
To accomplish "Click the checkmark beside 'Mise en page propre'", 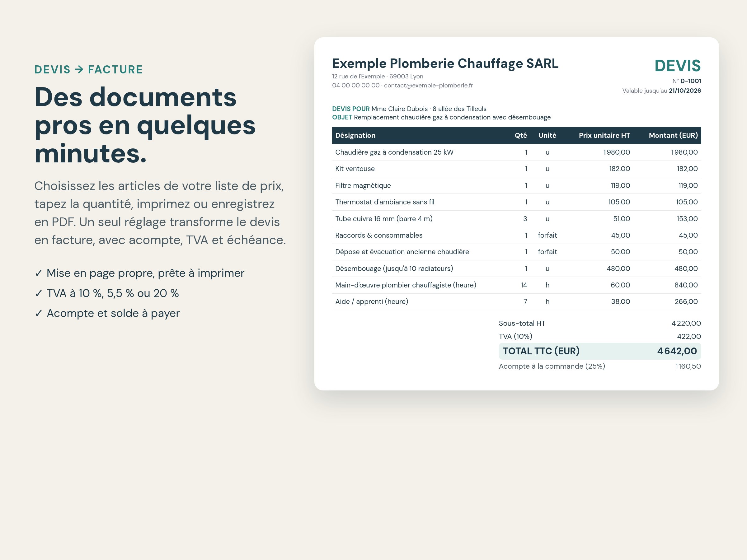I will point(39,273).
